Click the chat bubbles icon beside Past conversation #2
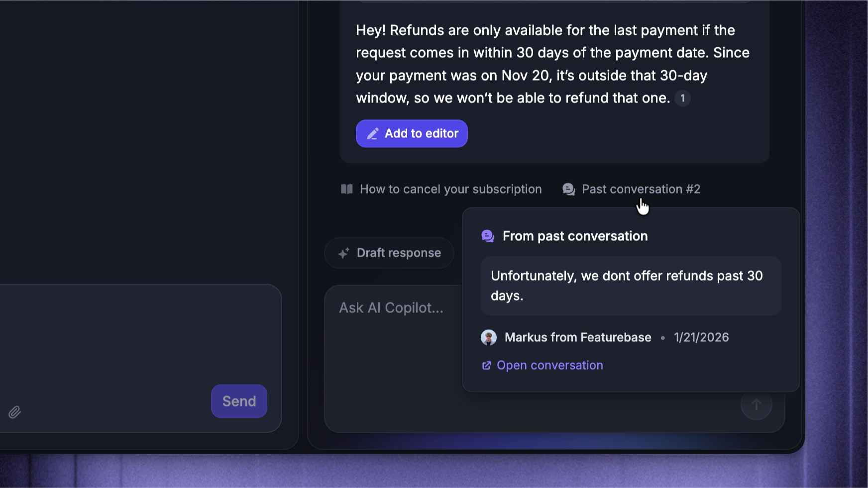The image size is (868, 488). coord(569,189)
